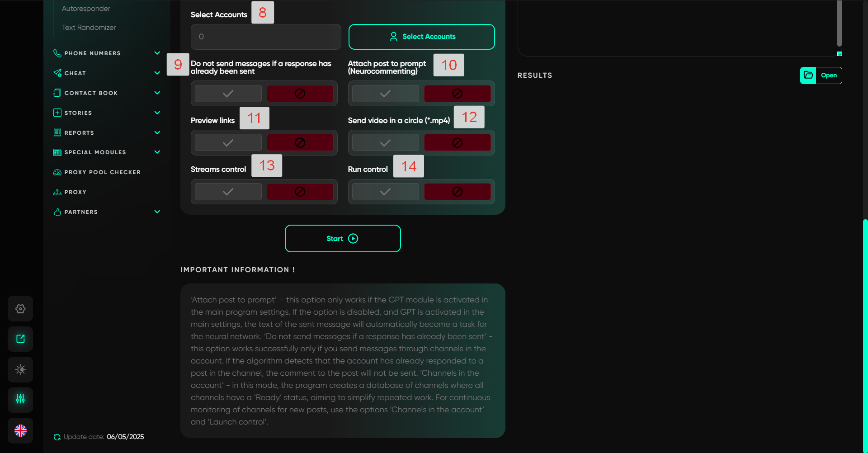Toggle the brightness theme icon
The height and width of the screenshot is (453, 868).
point(20,369)
